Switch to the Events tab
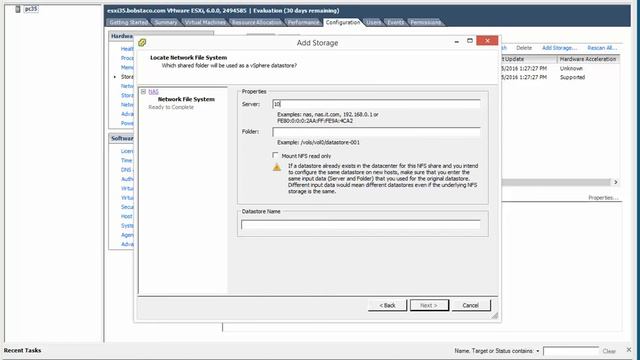This screenshot has height=360, width=640. point(396,22)
